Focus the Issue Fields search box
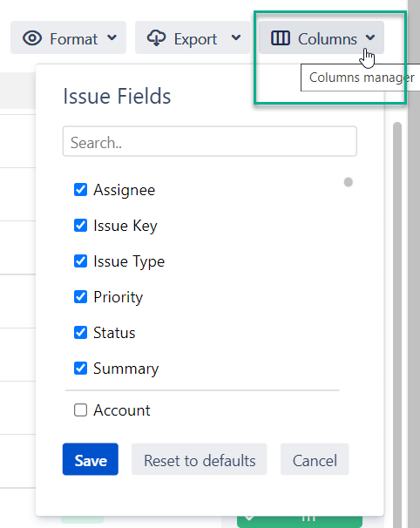This screenshot has height=528, width=420. 210,141
